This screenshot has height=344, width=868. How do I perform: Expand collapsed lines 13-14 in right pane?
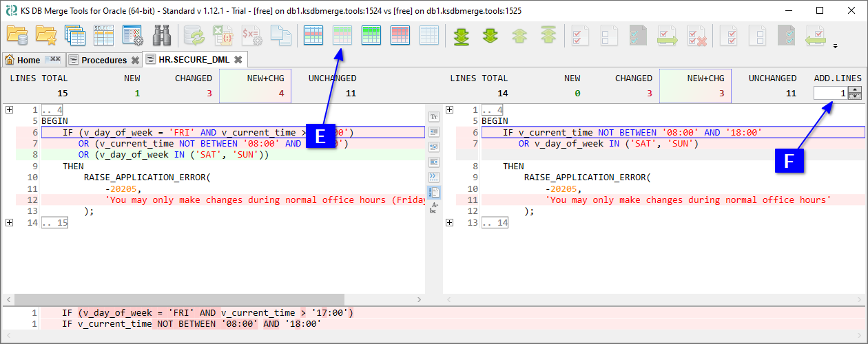tap(449, 223)
